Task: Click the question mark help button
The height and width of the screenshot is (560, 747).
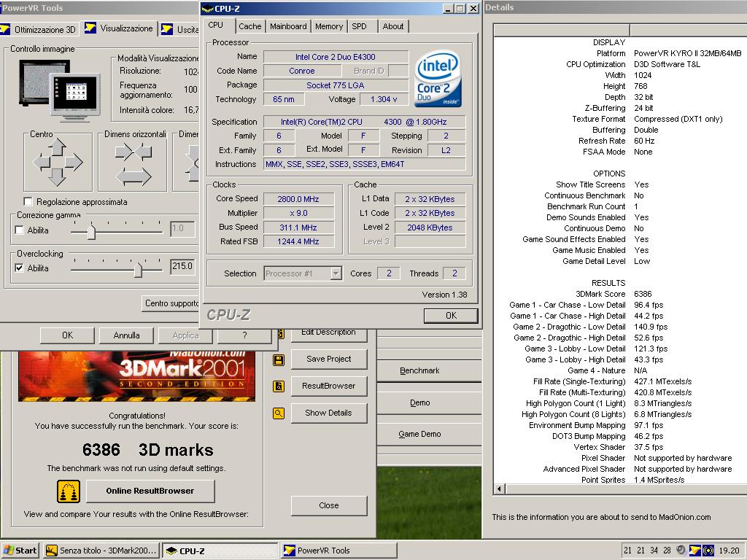Action: (x=244, y=335)
